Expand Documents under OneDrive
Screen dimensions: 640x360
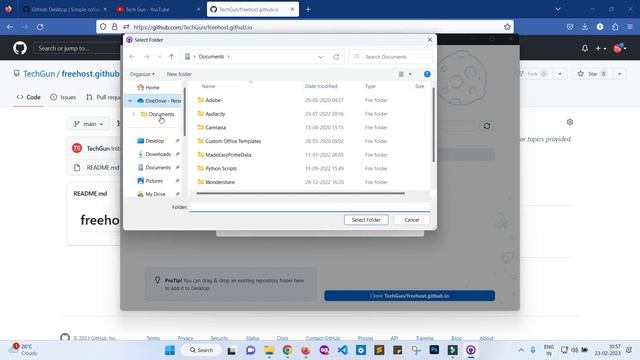[133, 114]
